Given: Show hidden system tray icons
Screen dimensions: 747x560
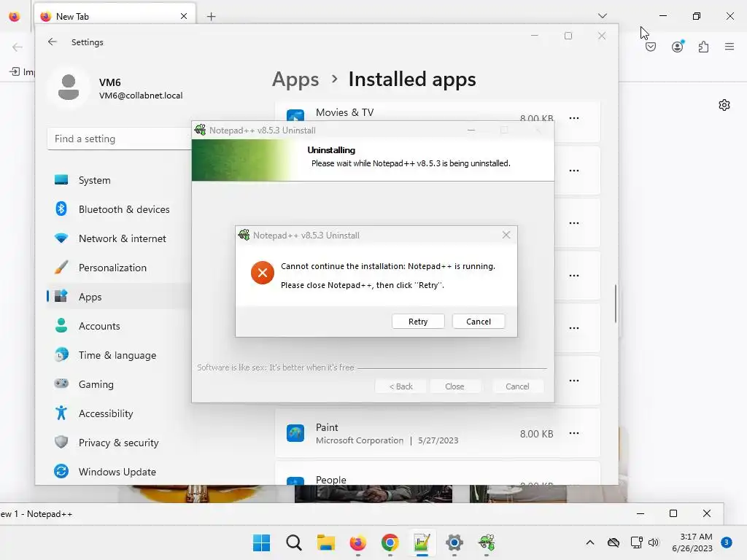Looking at the screenshot, I should (x=589, y=542).
